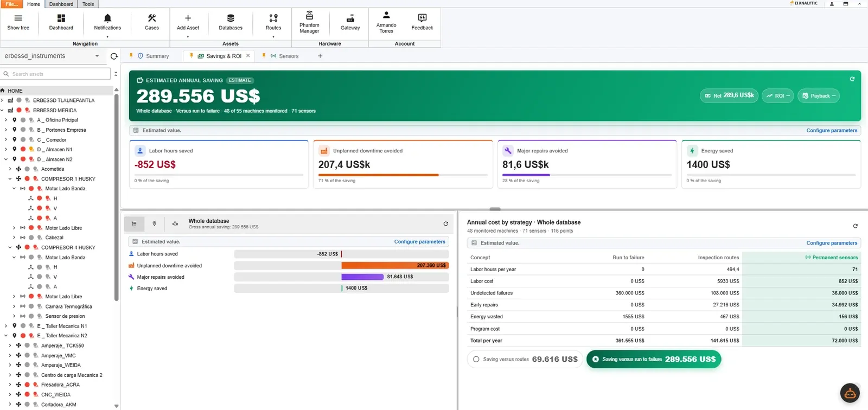The width and height of the screenshot is (868, 410).
Task: Toggle the ROI pill in banner
Action: [x=778, y=95]
